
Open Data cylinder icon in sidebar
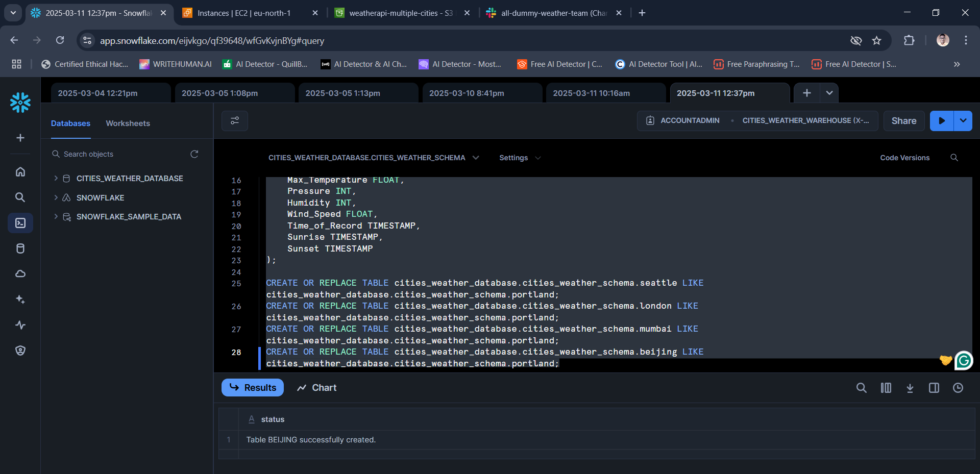[x=20, y=248]
